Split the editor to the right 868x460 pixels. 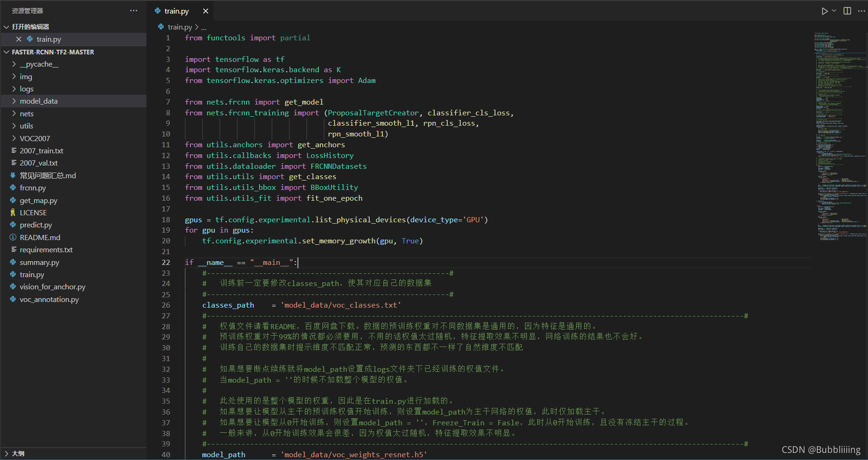tap(847, 11)
